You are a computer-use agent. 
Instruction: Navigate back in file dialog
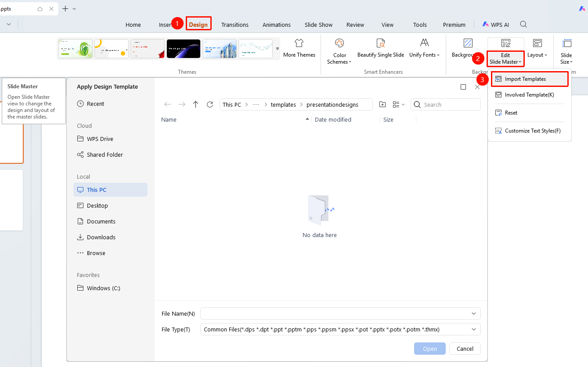pyautogui.click(x=168, y=104)
